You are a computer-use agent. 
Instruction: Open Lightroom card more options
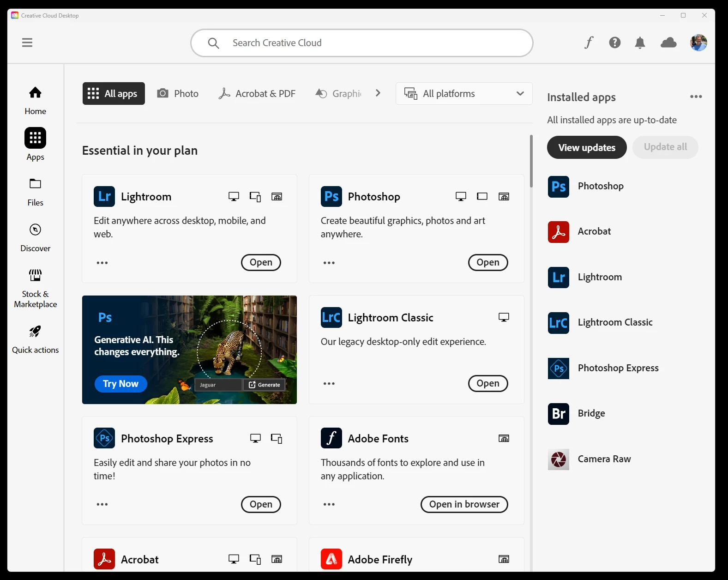pyautogui.click(x=102, y=263)
